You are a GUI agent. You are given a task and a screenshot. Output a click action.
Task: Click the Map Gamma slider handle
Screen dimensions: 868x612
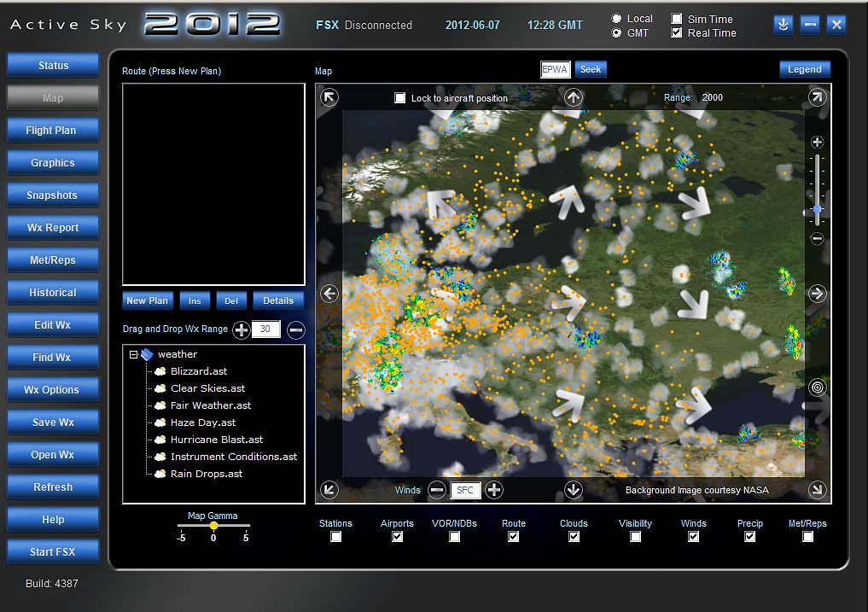coord(213,526)
